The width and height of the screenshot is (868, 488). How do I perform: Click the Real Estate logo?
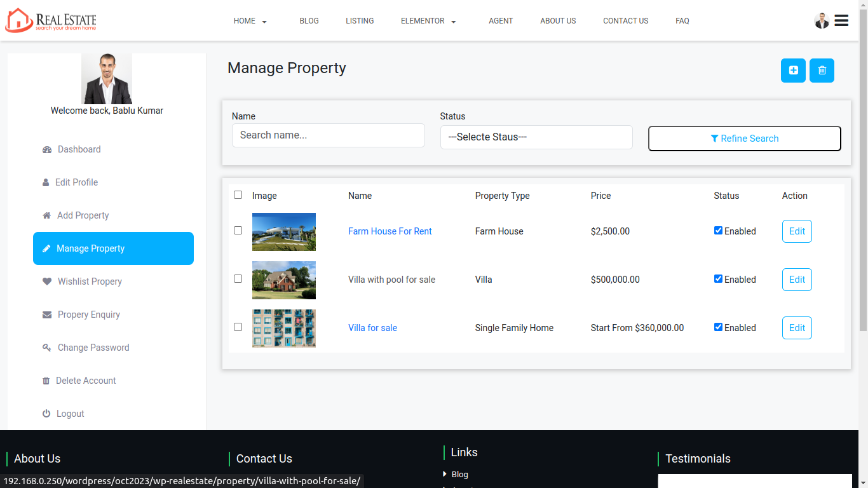[x=51, y=20]
